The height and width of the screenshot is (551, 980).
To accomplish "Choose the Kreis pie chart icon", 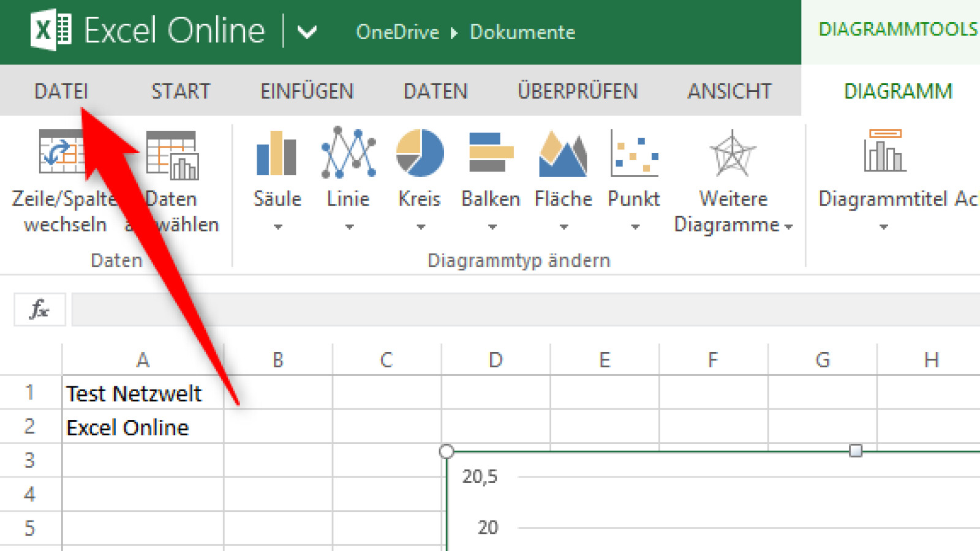I will tap(420, 152).
